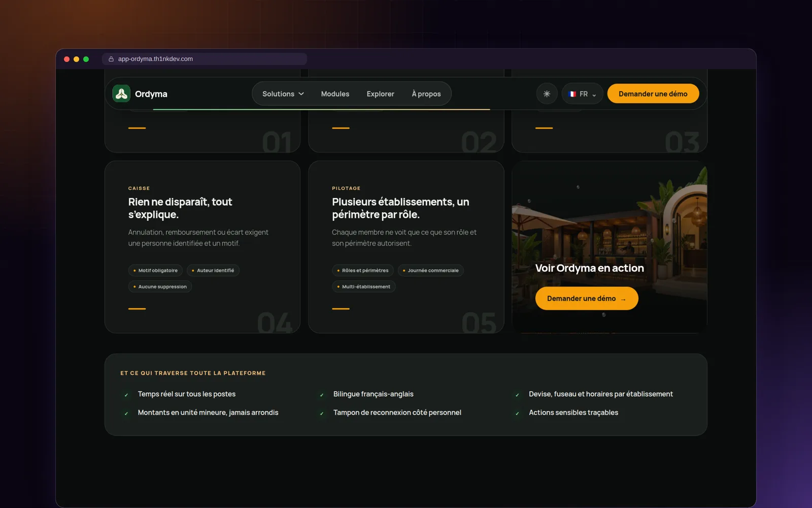Click the Rien ne disparaît, tout s'explique heading
The width and height of the screenshot is (812, 508).
pyautogui.click(x=180, y=208)
